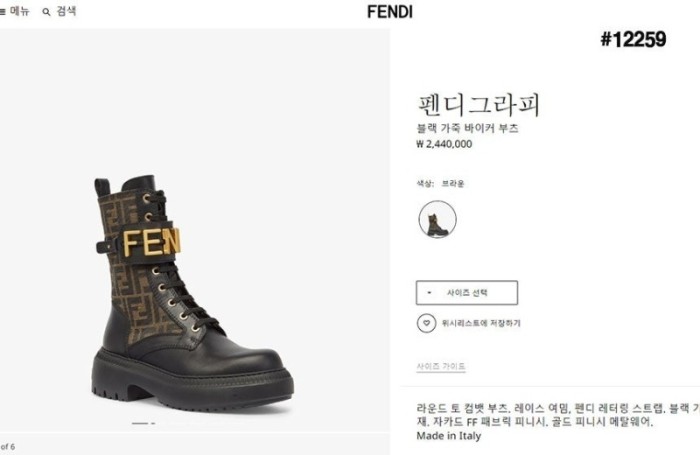Click the 펜디그라피 product title
This screenshot has width=700, height=455.
click(478, 104)
